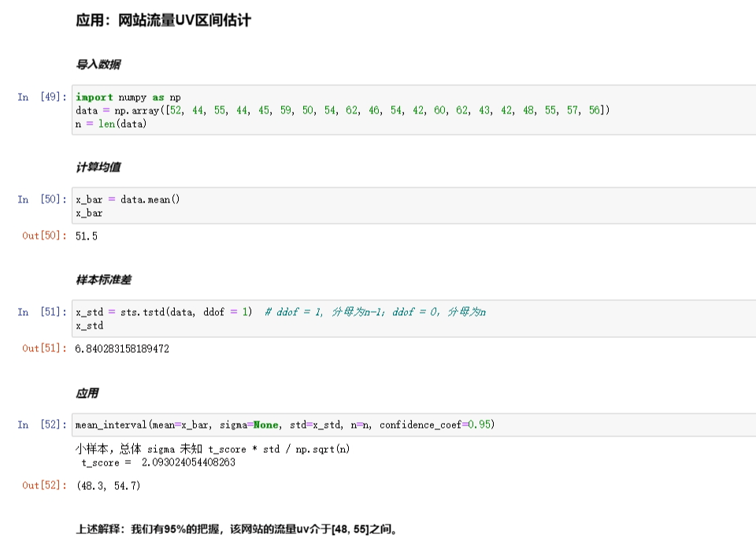Click the mean_interval function call code
Screen dimensions: 756x549
(285, 425)
